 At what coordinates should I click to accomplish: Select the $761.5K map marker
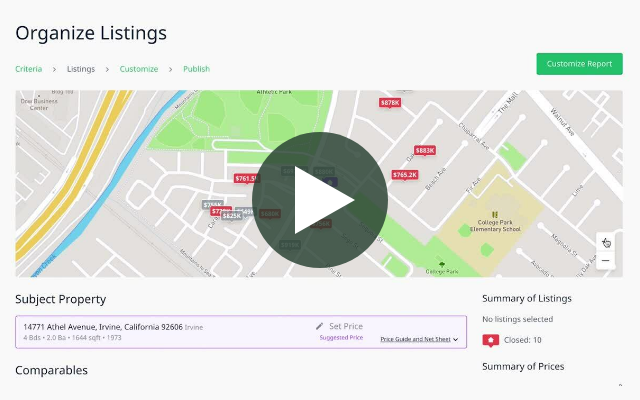(x=247, y=179)
